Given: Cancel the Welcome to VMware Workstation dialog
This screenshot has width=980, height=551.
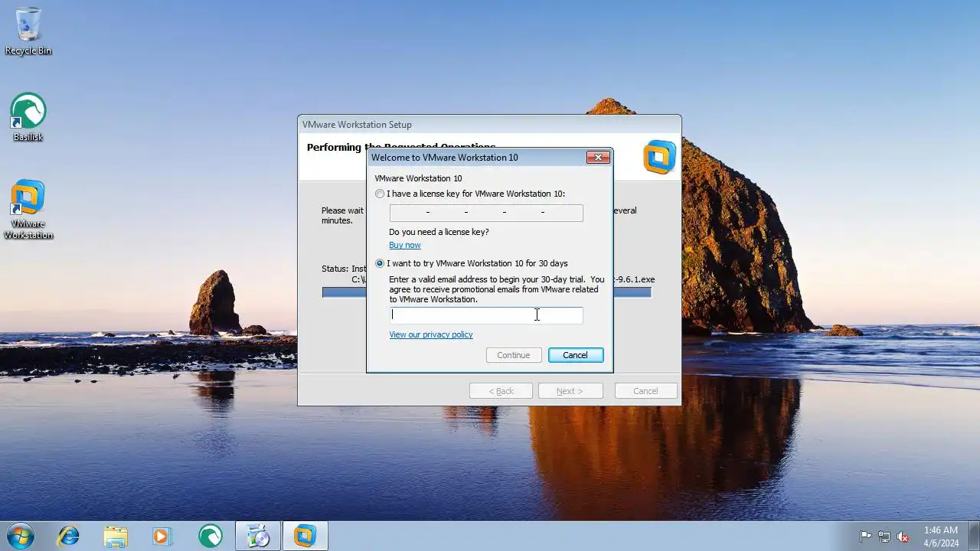Looking at the screenshot, I should click(x=576, y=355).
